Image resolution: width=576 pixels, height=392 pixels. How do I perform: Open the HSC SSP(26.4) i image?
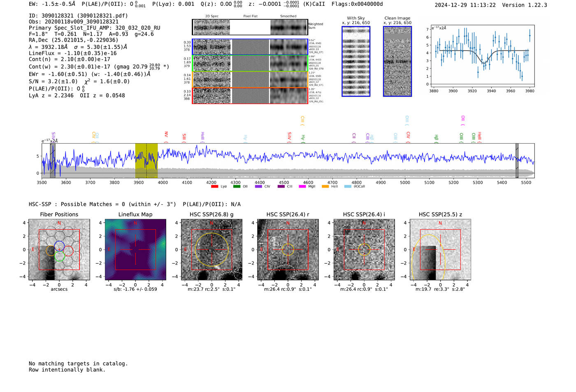pos(364,250)
